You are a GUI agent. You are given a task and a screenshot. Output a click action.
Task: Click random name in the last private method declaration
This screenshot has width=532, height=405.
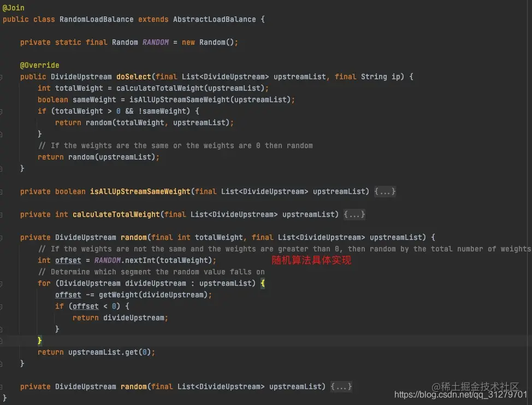tap(134, 386)
